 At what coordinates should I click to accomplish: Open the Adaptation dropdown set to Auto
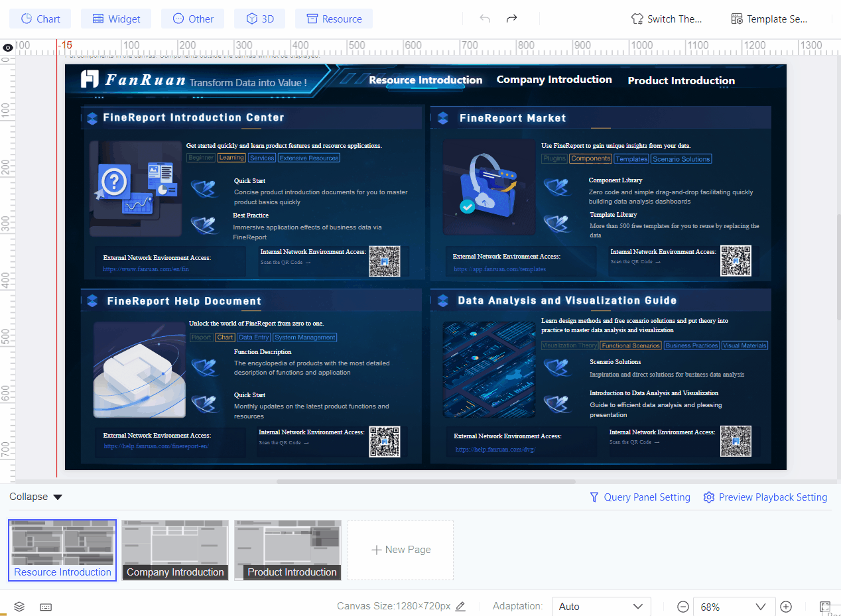coord(600,606)
